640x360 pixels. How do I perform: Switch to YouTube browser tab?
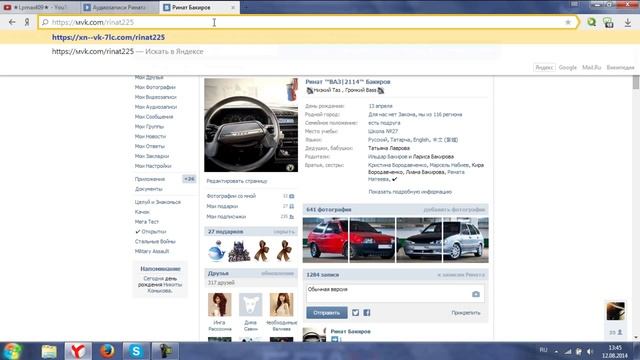39,7
